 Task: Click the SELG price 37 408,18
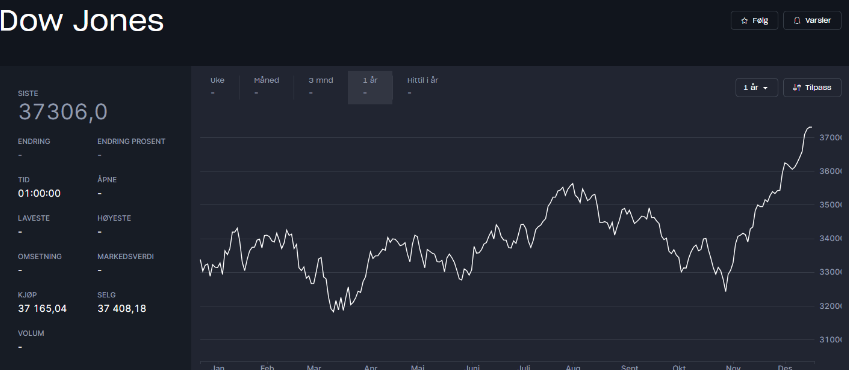coord(122,309)
